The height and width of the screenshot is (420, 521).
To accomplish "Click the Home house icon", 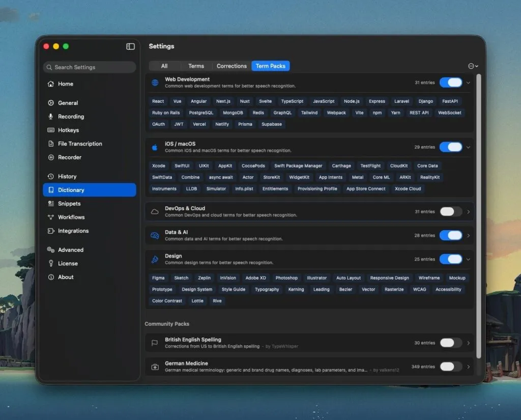I will (x=51, y=84).
